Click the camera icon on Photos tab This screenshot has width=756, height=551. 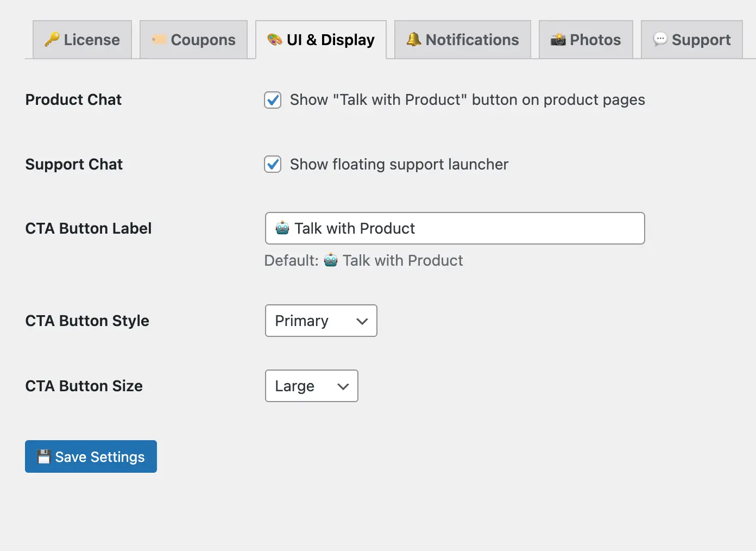pos(558,40)
